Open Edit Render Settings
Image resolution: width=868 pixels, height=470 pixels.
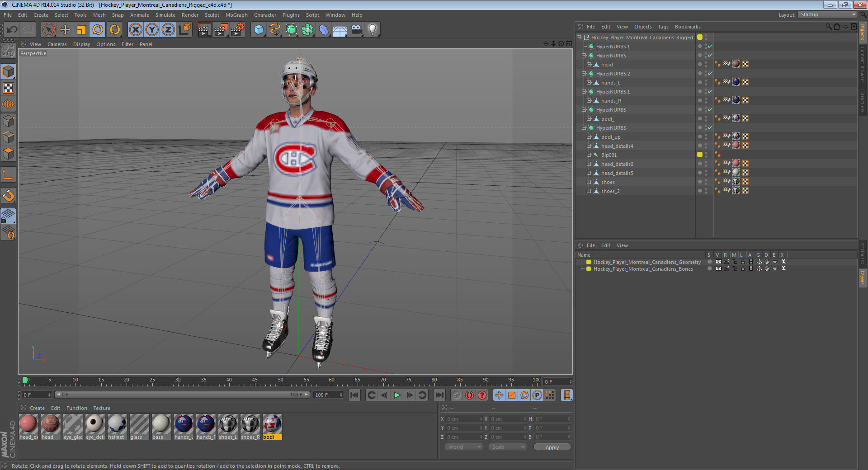(x=237, y=30)
